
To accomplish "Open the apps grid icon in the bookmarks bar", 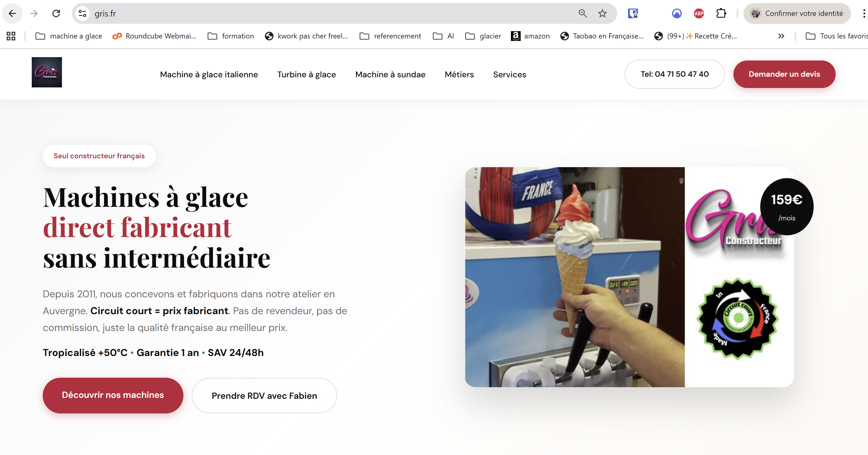I will pyautogui.click(x=11, y=36).
